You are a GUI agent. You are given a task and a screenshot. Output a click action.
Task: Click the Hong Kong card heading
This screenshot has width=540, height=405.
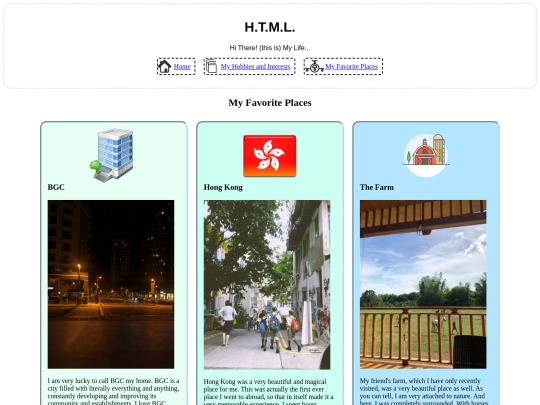click(223, 187)
